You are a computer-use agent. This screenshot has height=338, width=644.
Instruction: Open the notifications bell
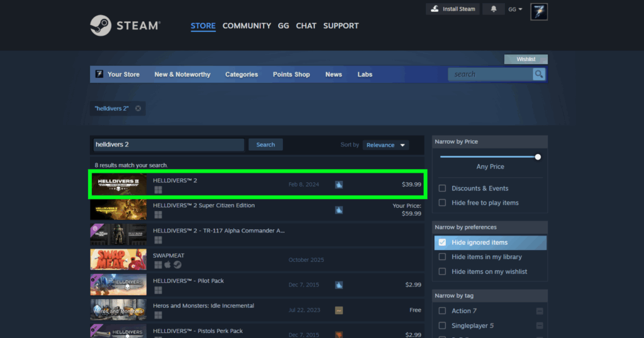(494, 9)
